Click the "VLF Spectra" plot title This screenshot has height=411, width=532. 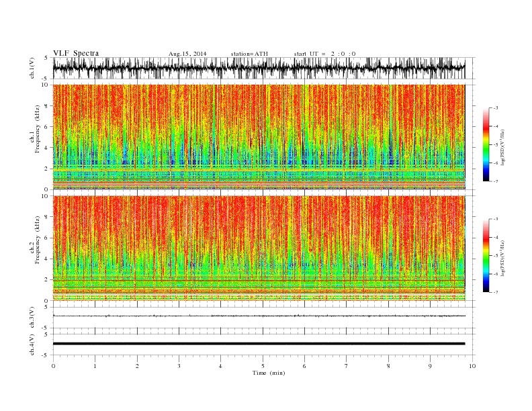(76, 53)
